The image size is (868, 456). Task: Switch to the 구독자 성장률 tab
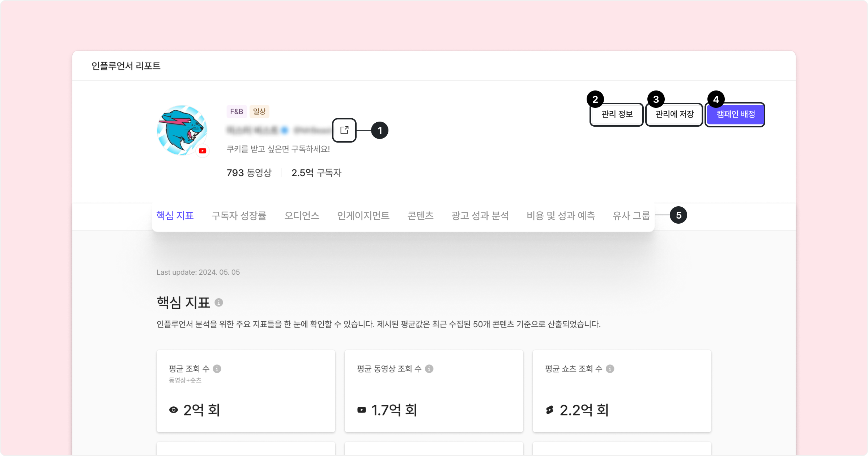pyautogui.click(x=239, y=216)
